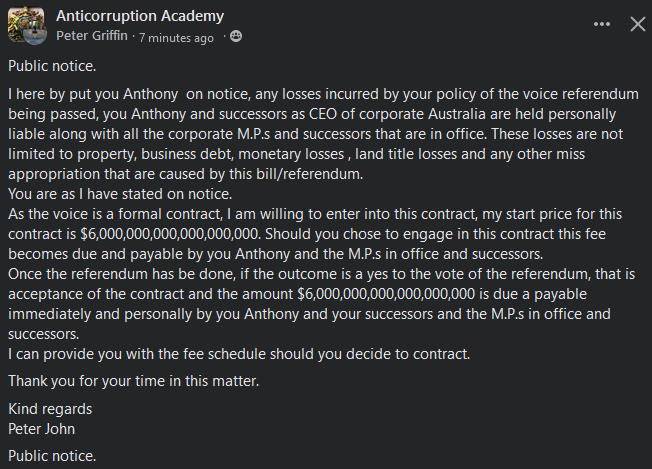Click the opening 'Public notice.' line

(x=52, y=67)
